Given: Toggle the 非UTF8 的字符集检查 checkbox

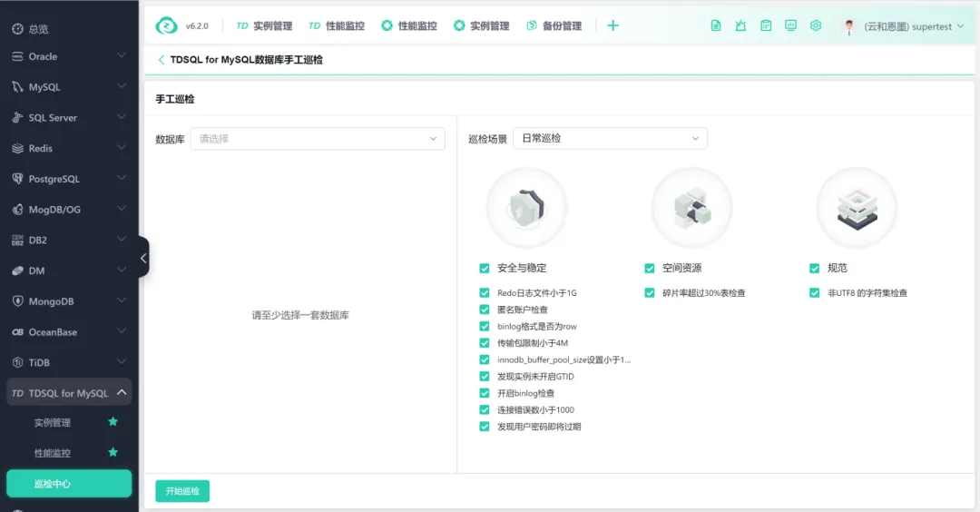Looking at the screenshot, I should click(x=815, y=293).
